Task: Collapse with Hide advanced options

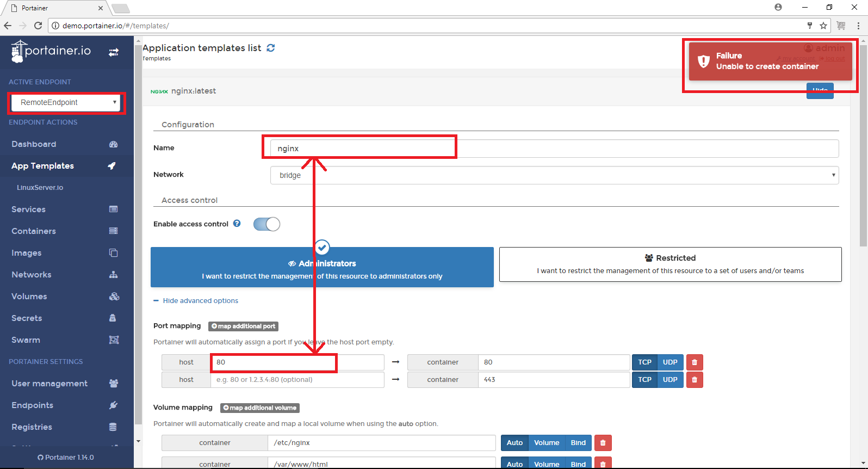Action: 196,301
